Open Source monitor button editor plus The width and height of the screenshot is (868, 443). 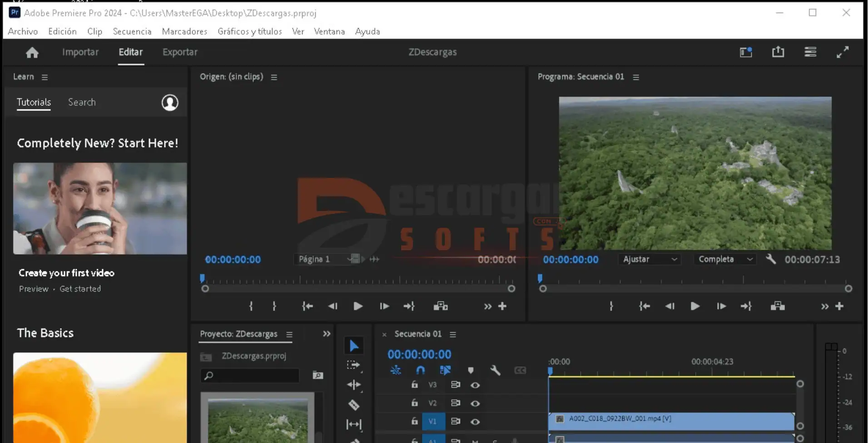502,306
